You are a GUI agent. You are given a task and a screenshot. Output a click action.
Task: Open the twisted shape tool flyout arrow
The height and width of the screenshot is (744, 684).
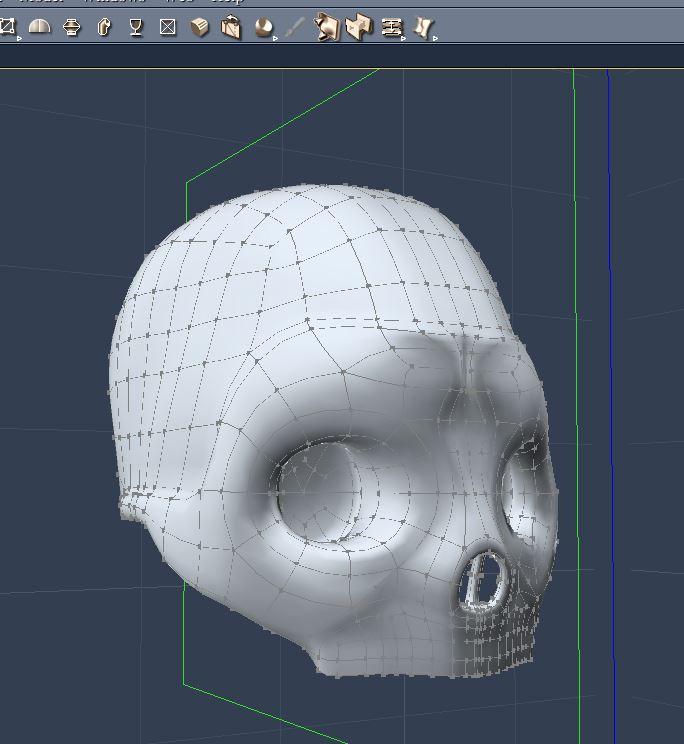click(x=435, y=38)
